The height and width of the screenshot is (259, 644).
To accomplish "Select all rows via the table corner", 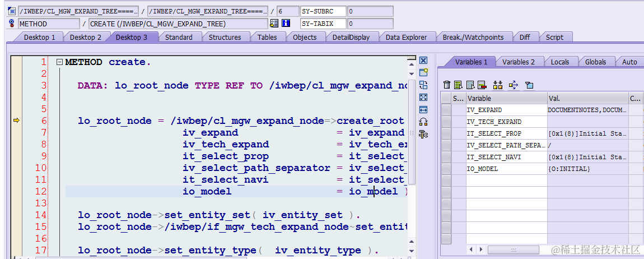I will pos(446,98).
